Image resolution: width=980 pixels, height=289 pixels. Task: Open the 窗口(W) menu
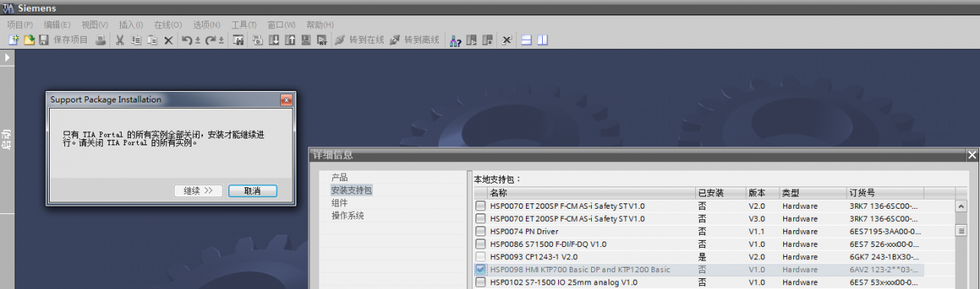(x=282, y=24)
